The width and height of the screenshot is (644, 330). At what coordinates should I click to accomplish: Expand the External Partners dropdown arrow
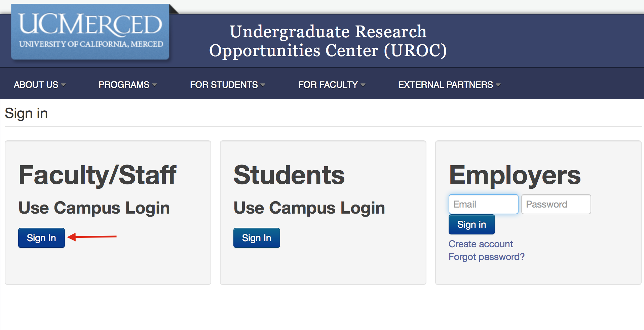(498, 85)
